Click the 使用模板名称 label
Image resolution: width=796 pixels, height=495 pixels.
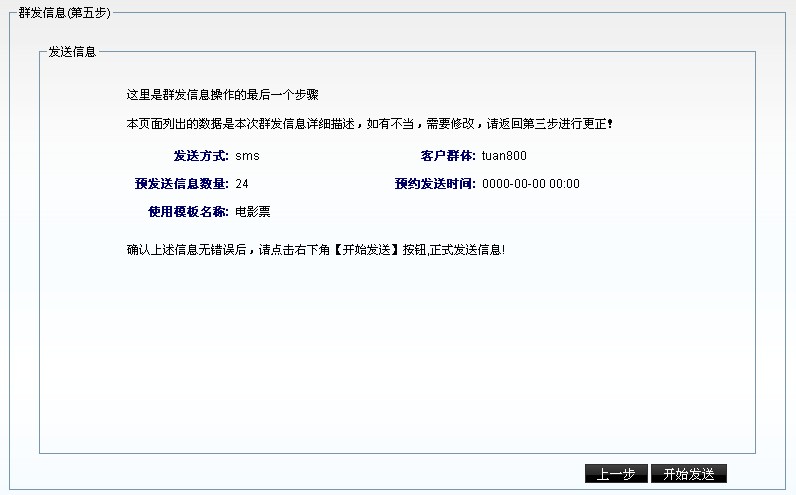[188, 212]
